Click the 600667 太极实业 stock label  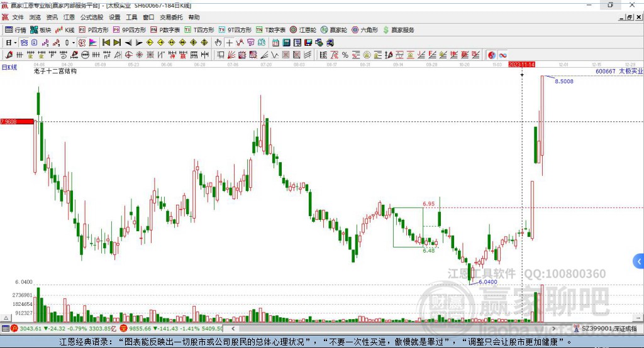619,72
